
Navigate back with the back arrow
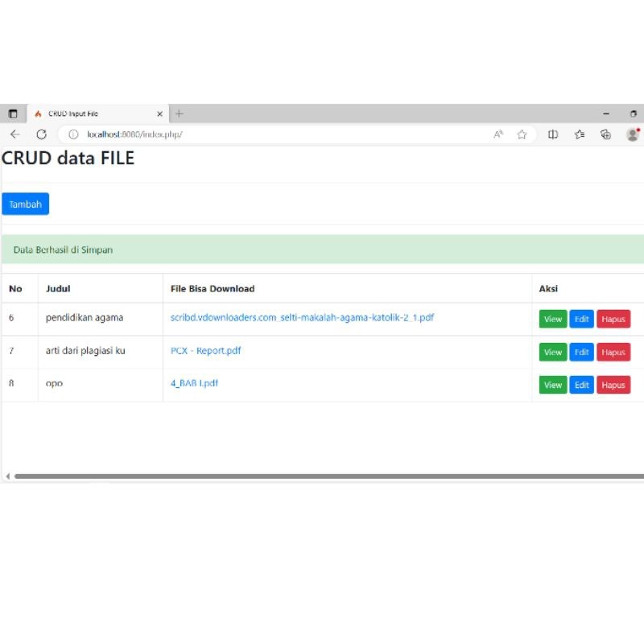click(x=15, y=134)
